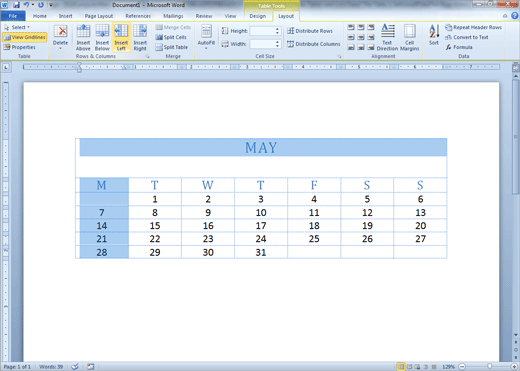The height and width of the screenshot is (371, 520).
Task: Click the zoom slider handle
Action: 489,367
